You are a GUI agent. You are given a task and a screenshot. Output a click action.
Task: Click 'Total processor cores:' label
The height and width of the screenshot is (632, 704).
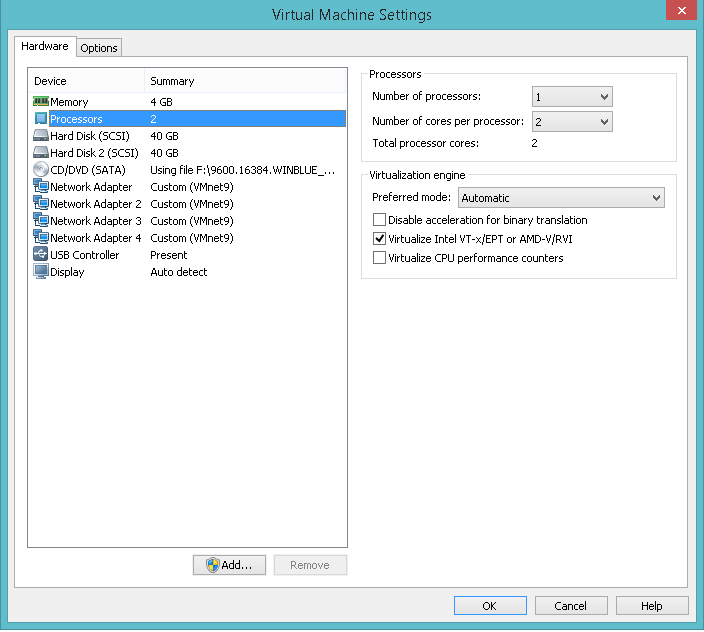[426, 143]
